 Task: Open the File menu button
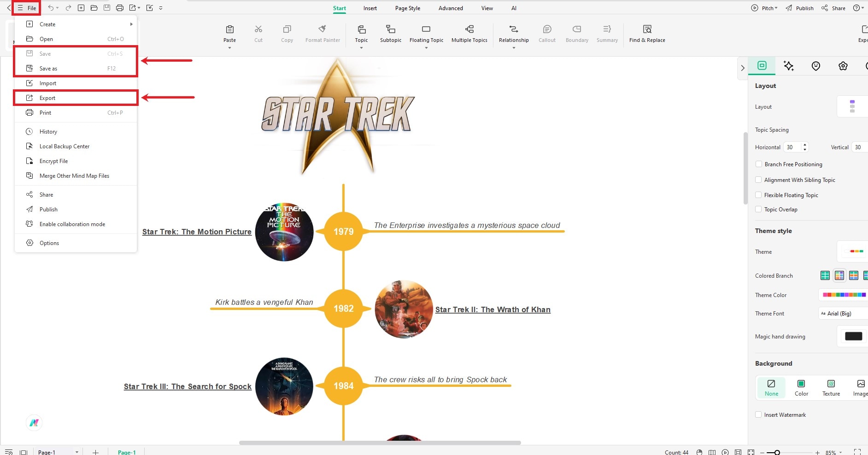point(26,8)
